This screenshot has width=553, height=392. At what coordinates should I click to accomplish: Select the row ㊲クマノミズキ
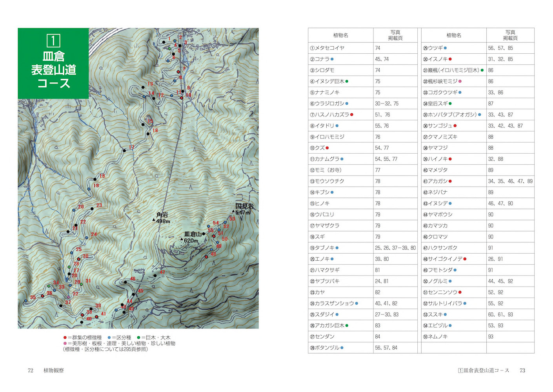point(478,137)
